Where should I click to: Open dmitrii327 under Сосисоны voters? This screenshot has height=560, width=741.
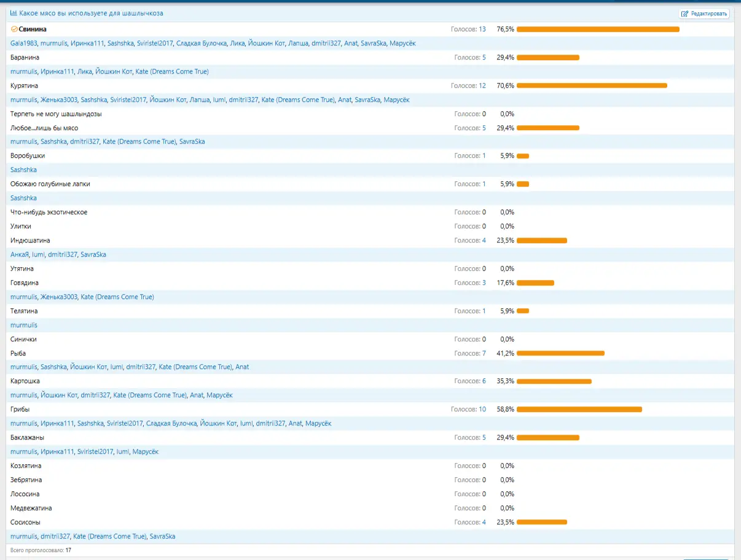point(55,536)
